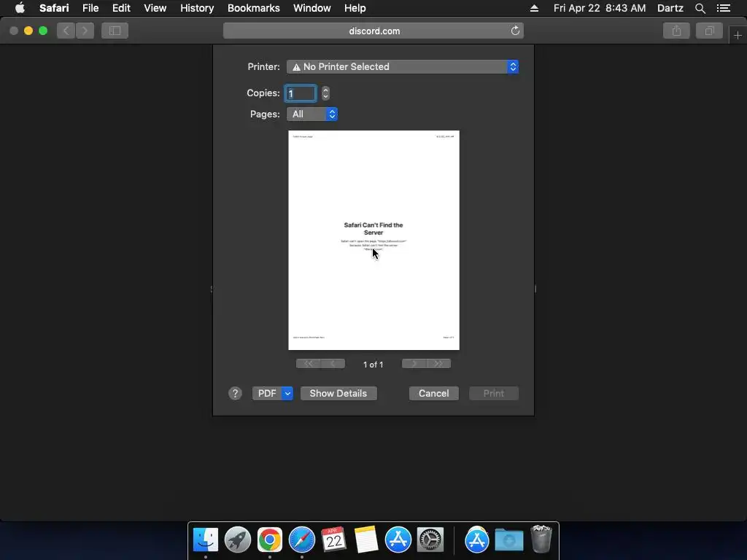
Task: Reload the page with refresh icon
Action: pos(515,31)
